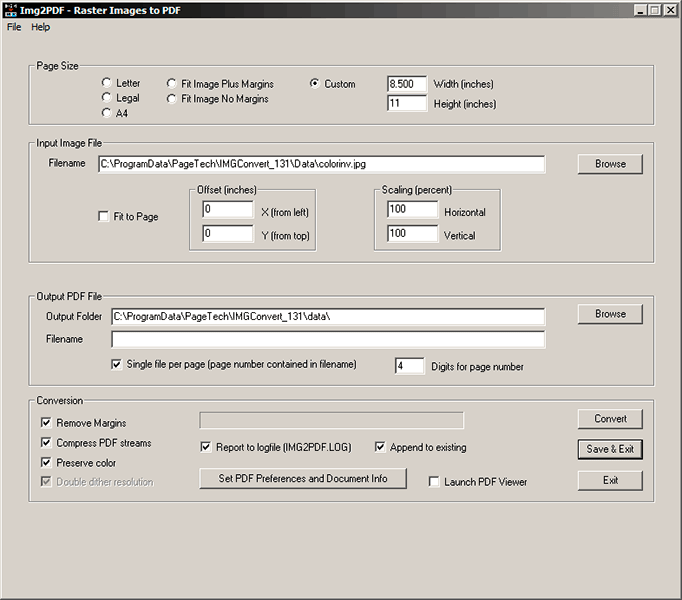Image resolution: width=682 pixels, height=600 pixels.
Task: Open the File menu
Action: (14, 27)
